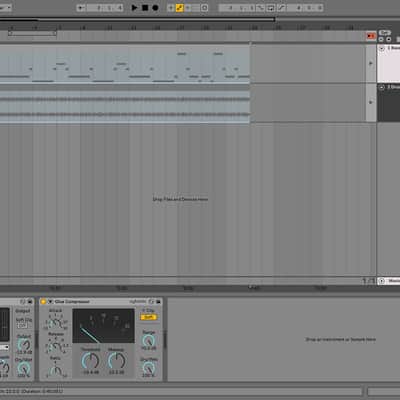
Task: Click the loop length field in transport
Action: click(x=305, y=8)
